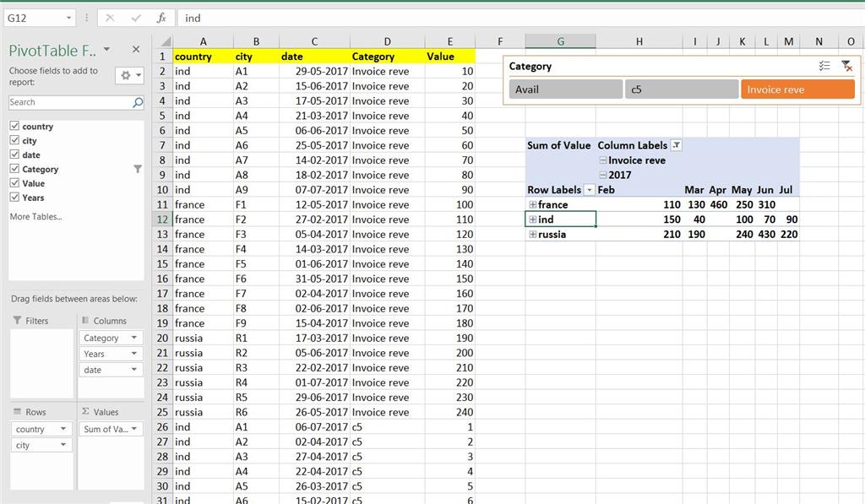Click the Category slicer title
This screenshot has height=504, width=865.
tap(530, 66)
